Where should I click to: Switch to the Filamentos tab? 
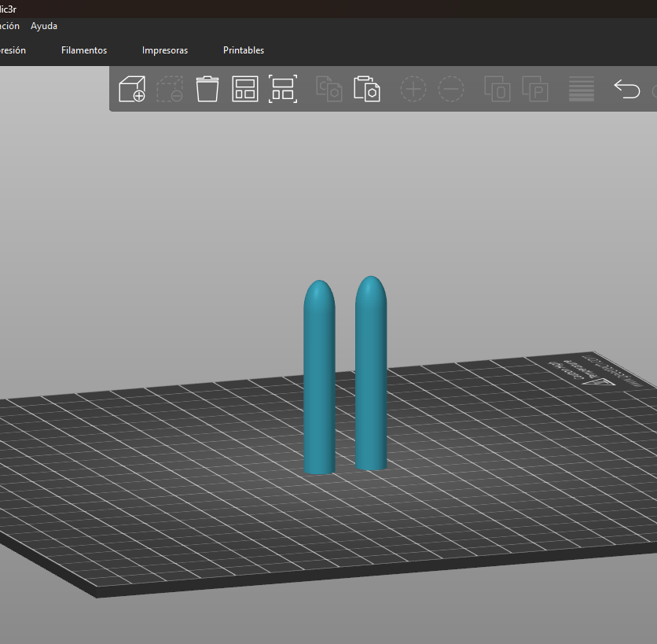click(x=84, y=50)
